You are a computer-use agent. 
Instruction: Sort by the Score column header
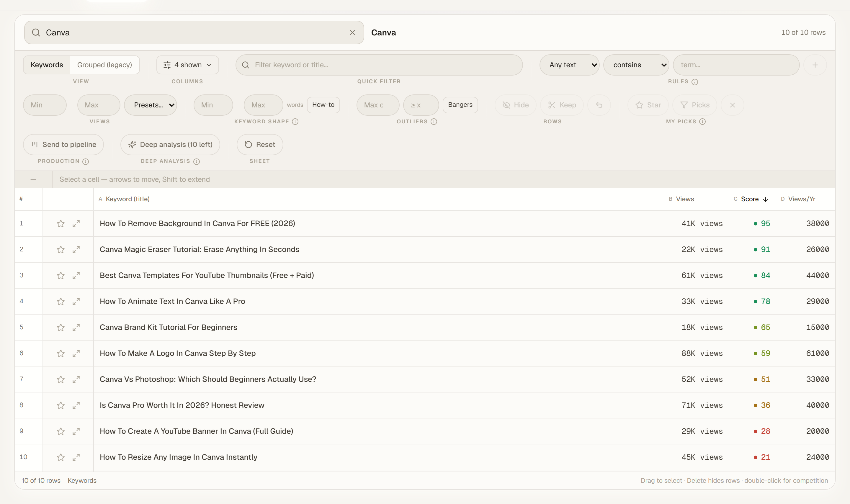point(749,199)
